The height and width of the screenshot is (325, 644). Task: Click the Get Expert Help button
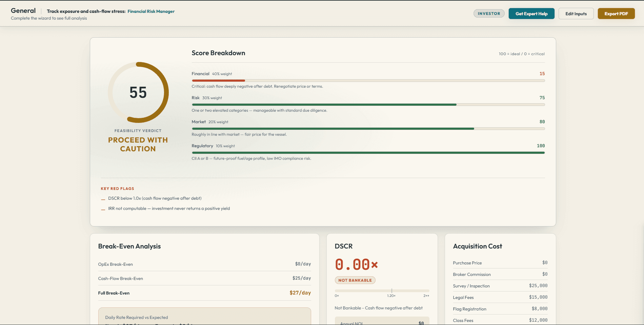531,14
